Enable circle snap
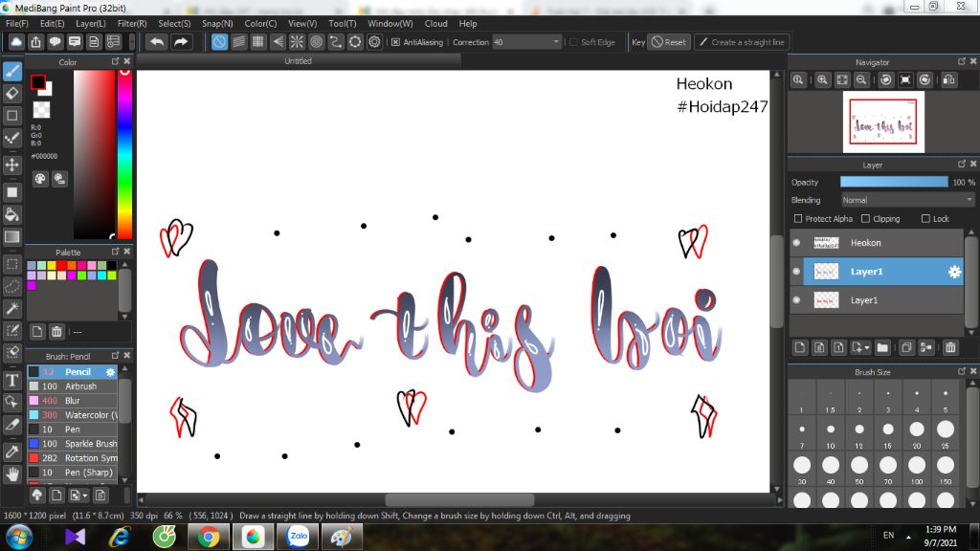The height and width of the screenshot is (551, 980). pos(316,42)
